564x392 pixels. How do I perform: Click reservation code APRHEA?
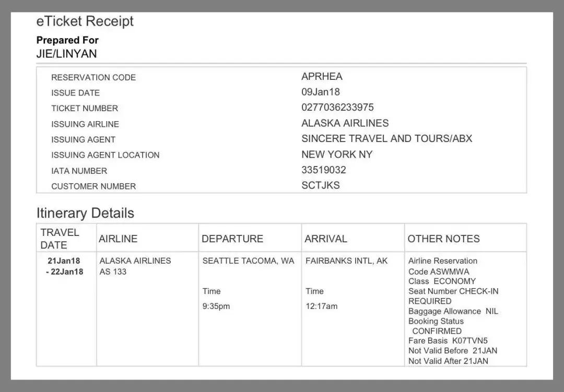pyautogui.click(x=322, y=77)
